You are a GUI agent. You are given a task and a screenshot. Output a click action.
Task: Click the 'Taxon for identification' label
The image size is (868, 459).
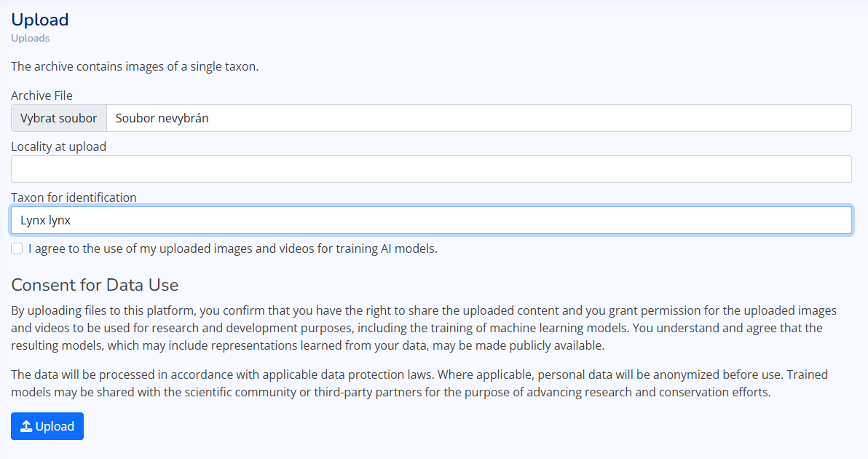[x=74, y=197]
